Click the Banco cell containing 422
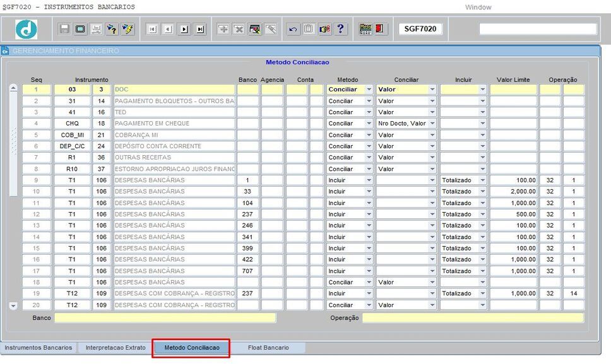This screenshot has width=611, height=364. coord(247,259)
